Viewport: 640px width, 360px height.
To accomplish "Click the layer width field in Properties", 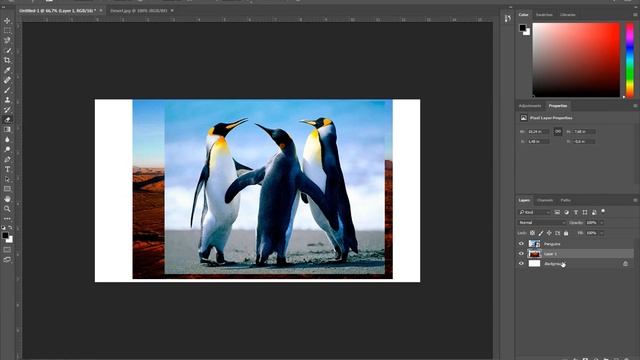I will pos(538,131).
